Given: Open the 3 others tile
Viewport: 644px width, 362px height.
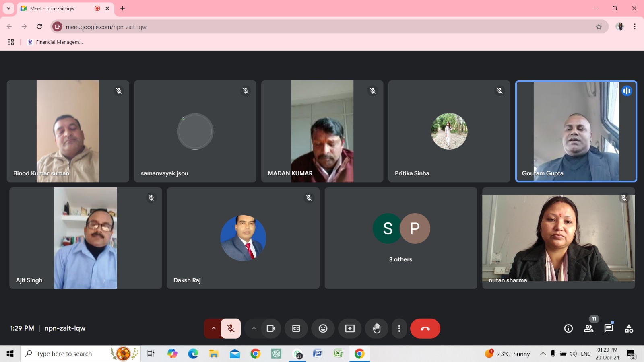Looking at the screenshot, I should click(x=401, y=238).
